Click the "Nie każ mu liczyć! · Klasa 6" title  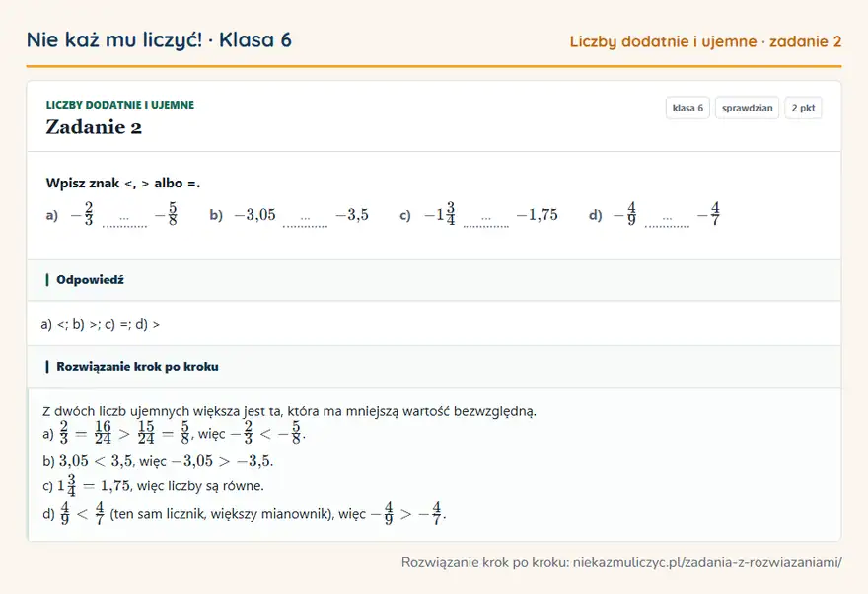(159, 40)
